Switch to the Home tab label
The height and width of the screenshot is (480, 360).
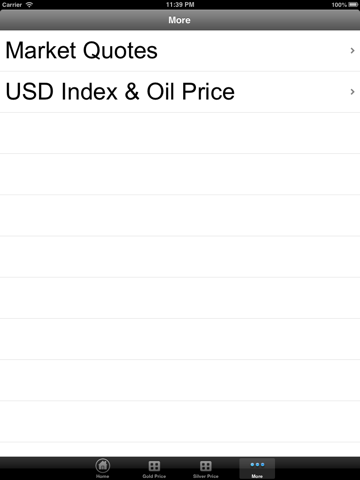(x=103, y=476)
